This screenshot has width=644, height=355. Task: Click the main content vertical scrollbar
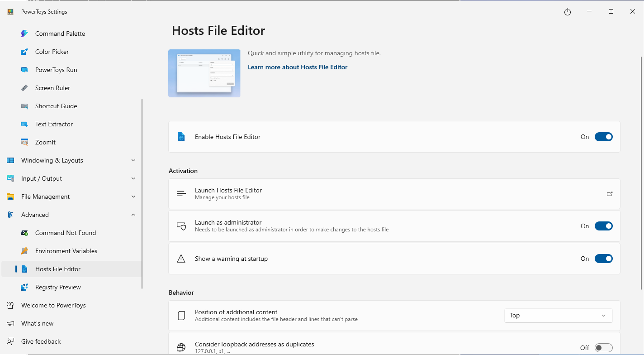click(x=642, y=173)
